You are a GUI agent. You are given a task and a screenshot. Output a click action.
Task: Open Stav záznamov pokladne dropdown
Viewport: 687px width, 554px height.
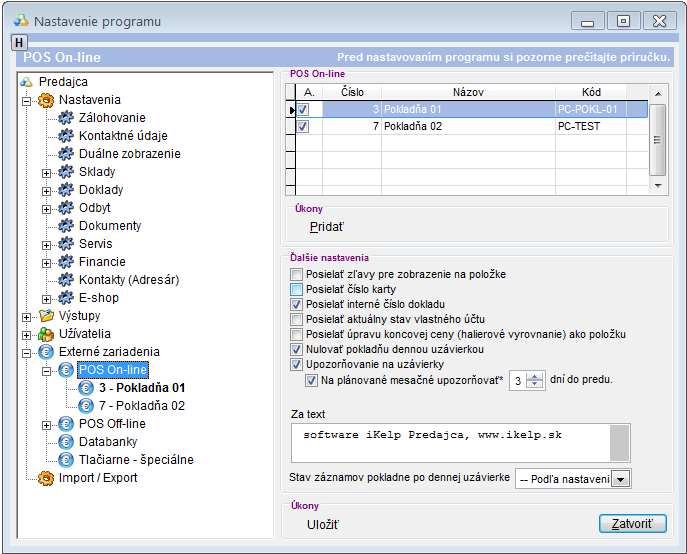[621, 480]
